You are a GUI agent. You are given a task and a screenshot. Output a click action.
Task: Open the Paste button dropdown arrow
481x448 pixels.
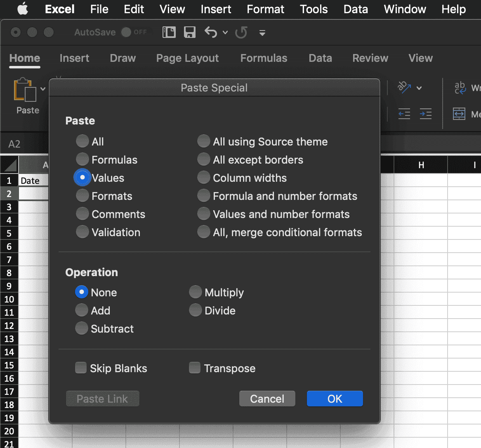(43, 89)
